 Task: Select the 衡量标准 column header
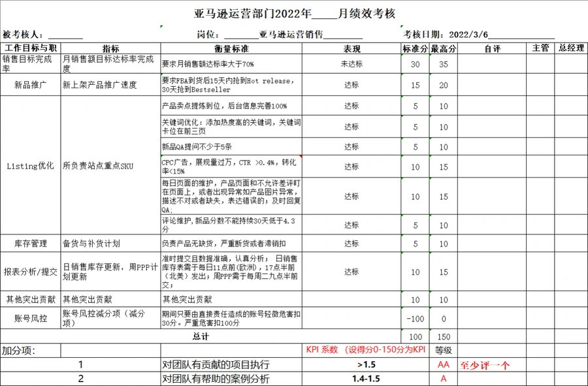(x=231, y=48)
